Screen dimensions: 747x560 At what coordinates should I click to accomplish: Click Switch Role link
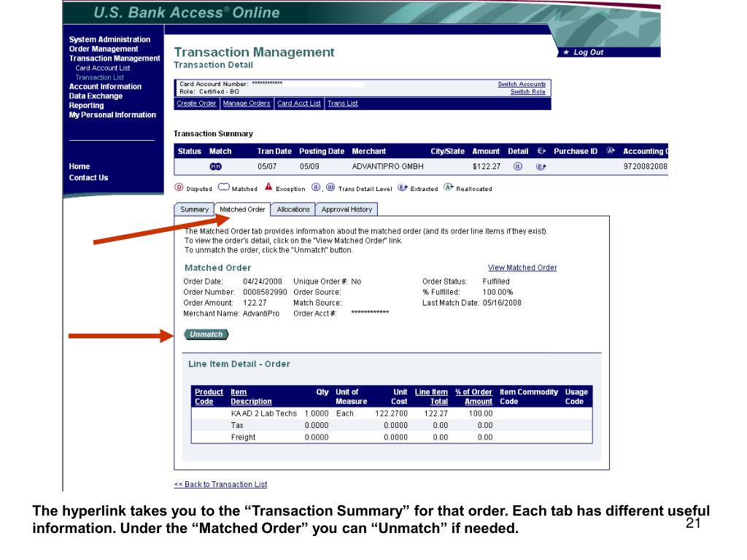pyautogui.click(x=528, y=91)
